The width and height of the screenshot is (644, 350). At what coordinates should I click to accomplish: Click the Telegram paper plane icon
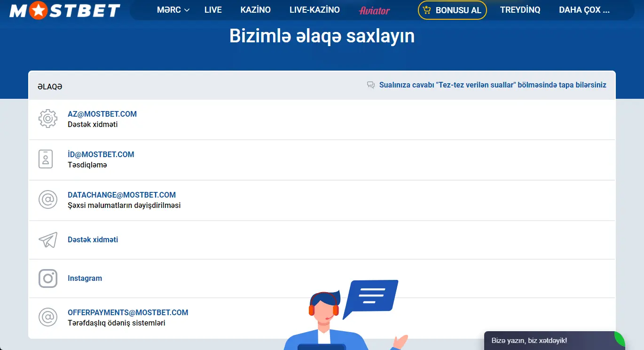pos(47,240)
